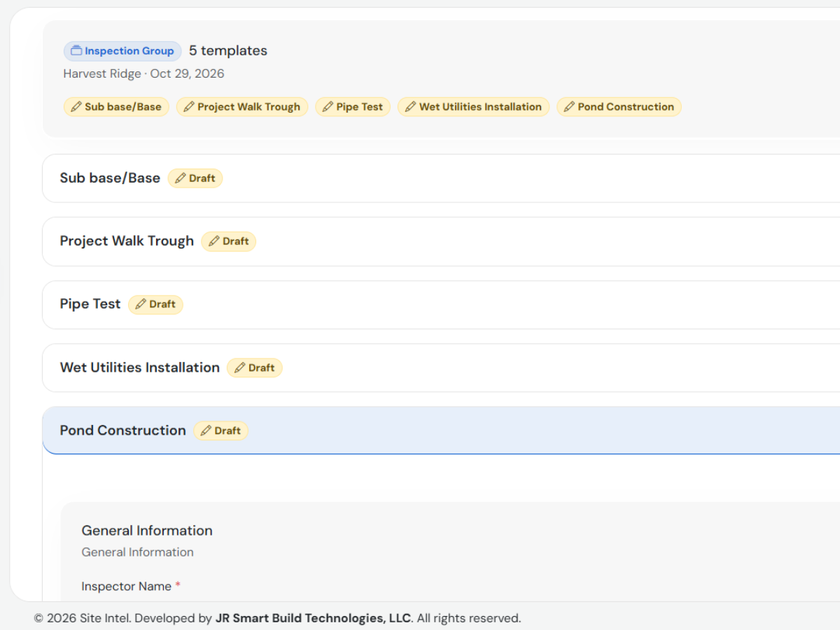840x630 pixels.
Task: Select the Wet Utilities Installation template chip
Action: coord(474,107)
